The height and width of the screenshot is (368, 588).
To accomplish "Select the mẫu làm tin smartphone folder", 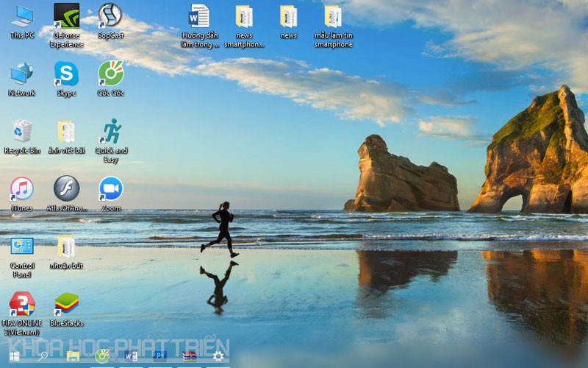I will [333, 16].
